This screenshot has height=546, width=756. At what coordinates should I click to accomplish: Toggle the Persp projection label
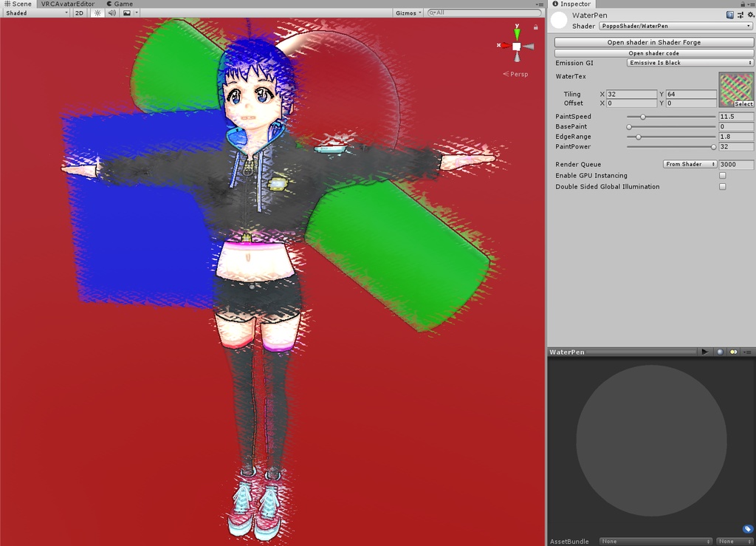click(515, 74)
